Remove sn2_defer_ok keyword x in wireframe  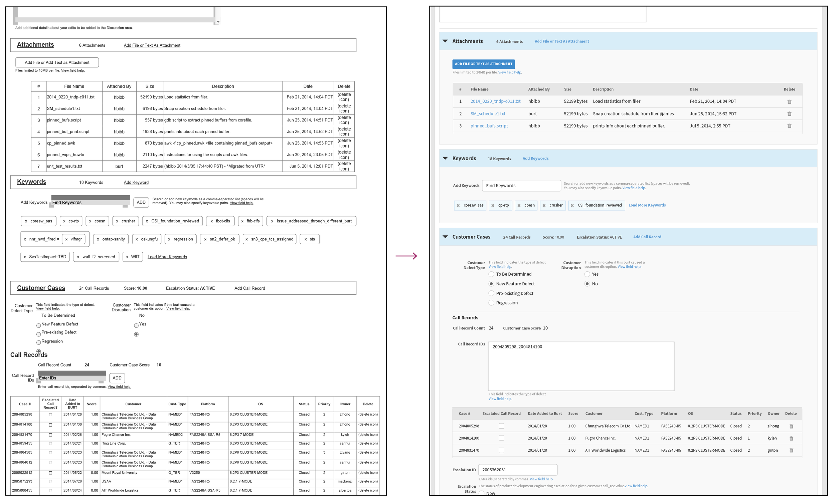(205, 239)
